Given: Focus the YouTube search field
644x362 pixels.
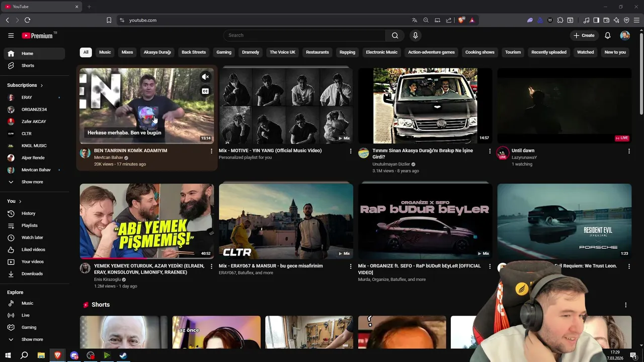Looking at the screenshot, I should [304, 35].
